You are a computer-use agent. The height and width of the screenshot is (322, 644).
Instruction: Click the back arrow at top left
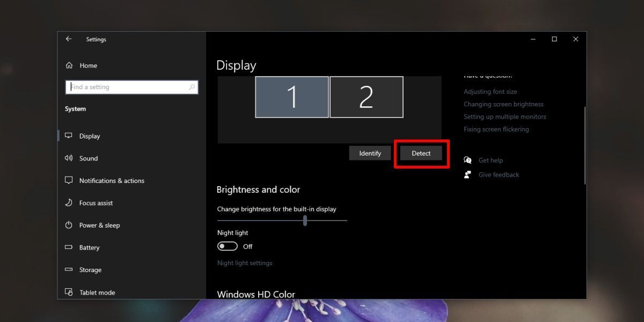[69, 39]
